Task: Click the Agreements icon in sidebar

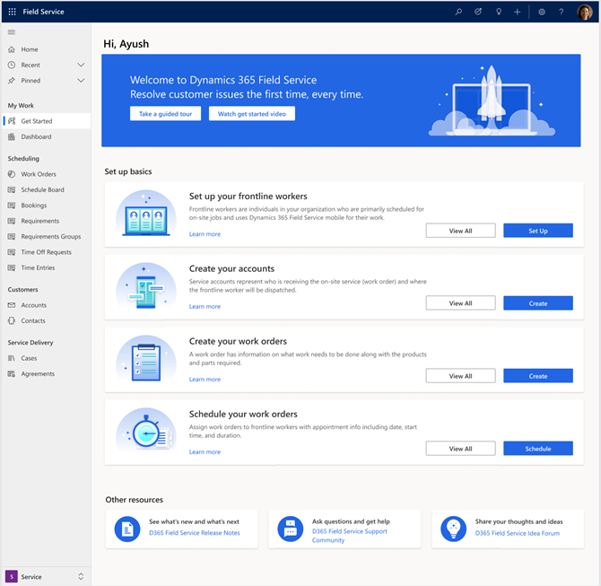Action: tap(11, 374)
